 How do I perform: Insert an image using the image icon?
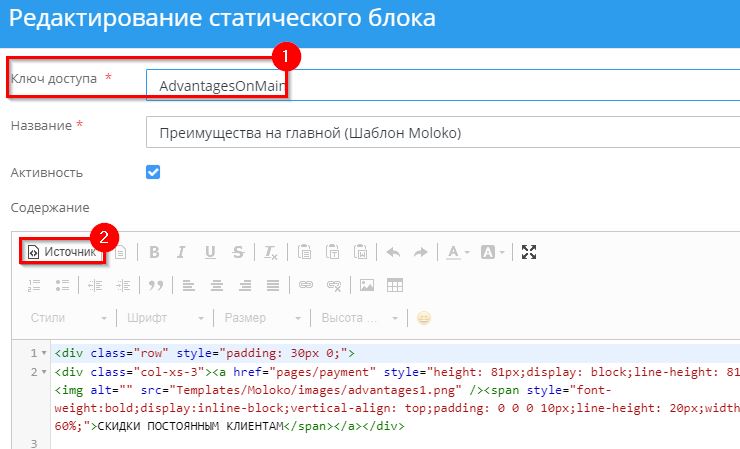367,285
